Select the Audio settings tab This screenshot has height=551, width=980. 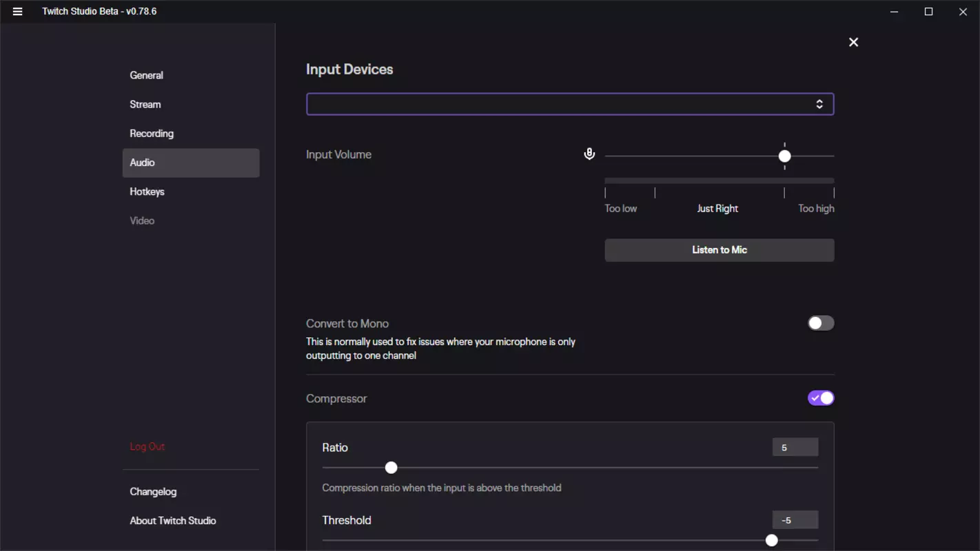click(x=191, y=163)
